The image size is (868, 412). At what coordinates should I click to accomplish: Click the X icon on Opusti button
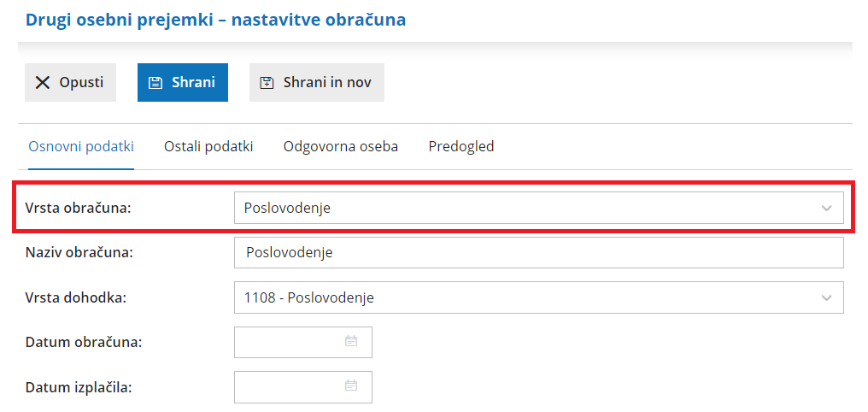click(43, 83)
